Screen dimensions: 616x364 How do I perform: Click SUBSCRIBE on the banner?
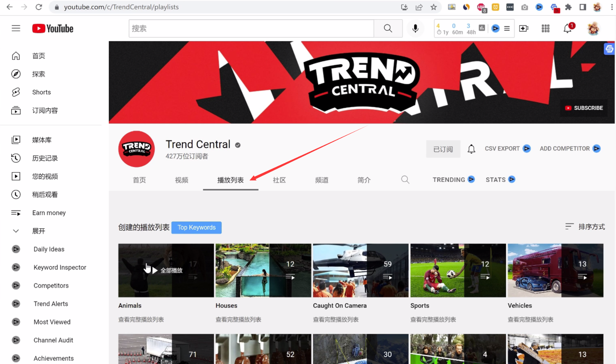click(x=584, y=108)
